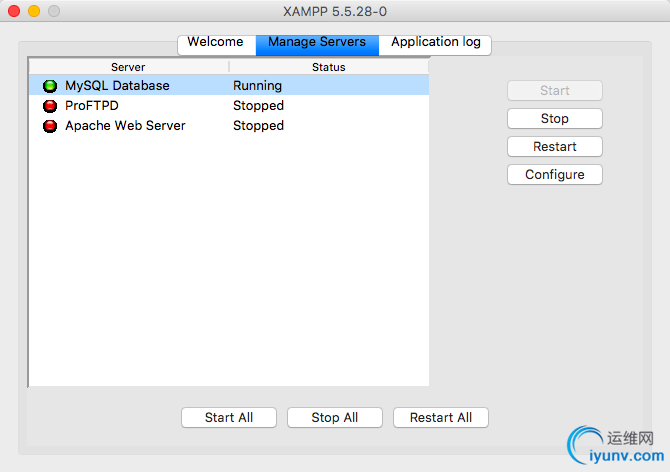Switch to the Welcome tab
The width and height of the screenshot is (670, 472).
pos(217,44)
